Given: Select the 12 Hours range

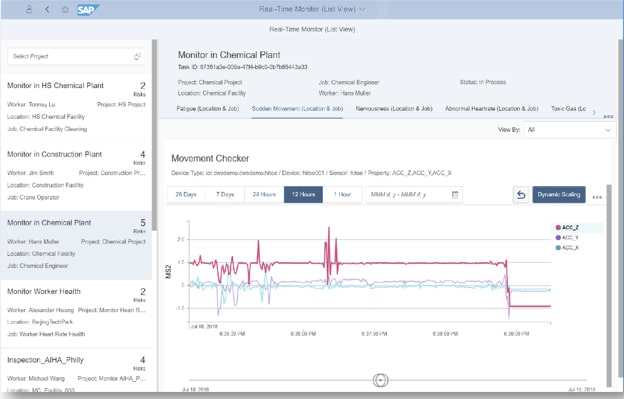Looking at the screenshot, I should click(x=303, y=195).
